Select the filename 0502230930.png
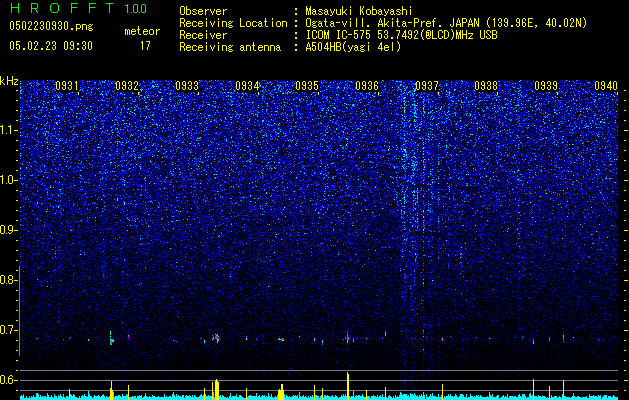 coord(51,26)
